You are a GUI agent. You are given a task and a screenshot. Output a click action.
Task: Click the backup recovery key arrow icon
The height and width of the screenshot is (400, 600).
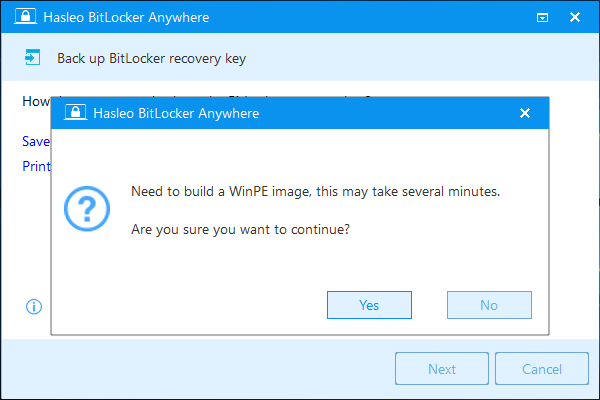[32, 58]
